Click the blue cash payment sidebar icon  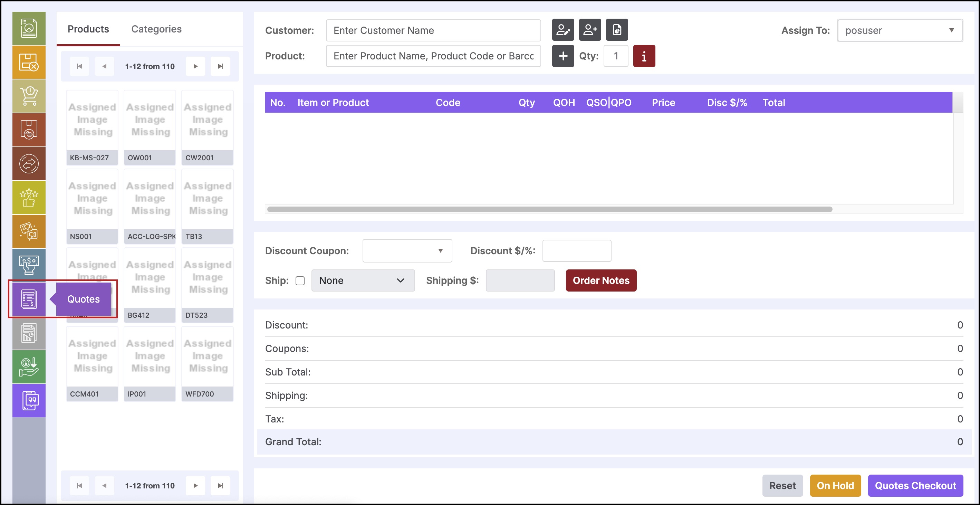29,265
